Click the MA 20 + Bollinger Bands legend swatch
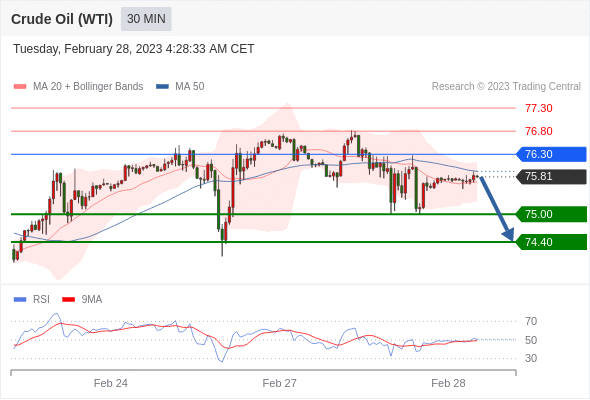590x400 pixels. click(20, 87)
